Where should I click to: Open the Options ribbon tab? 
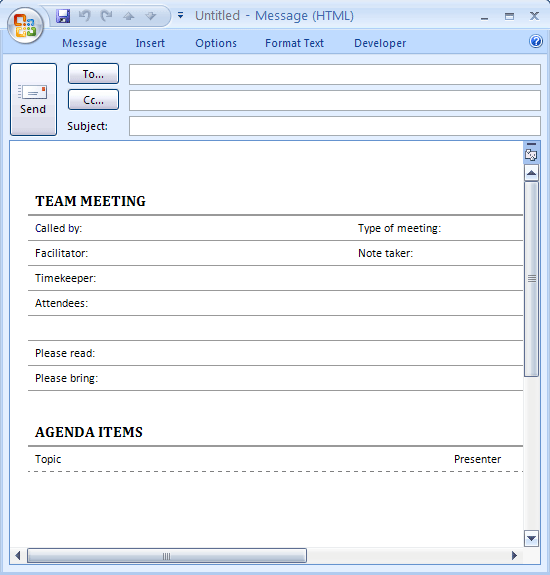(x=216, y=43)
